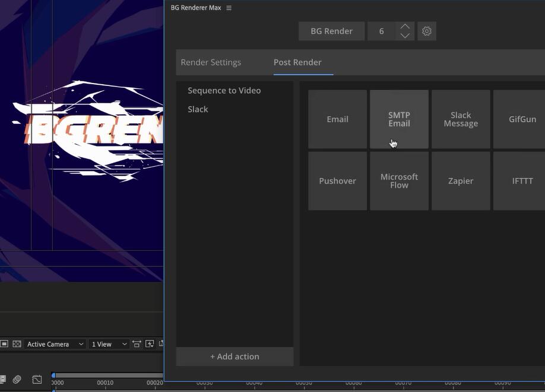The width and height of the screenshot is (545, 392).
Task: Toggle region of interest in viewer
Action: 4,344
